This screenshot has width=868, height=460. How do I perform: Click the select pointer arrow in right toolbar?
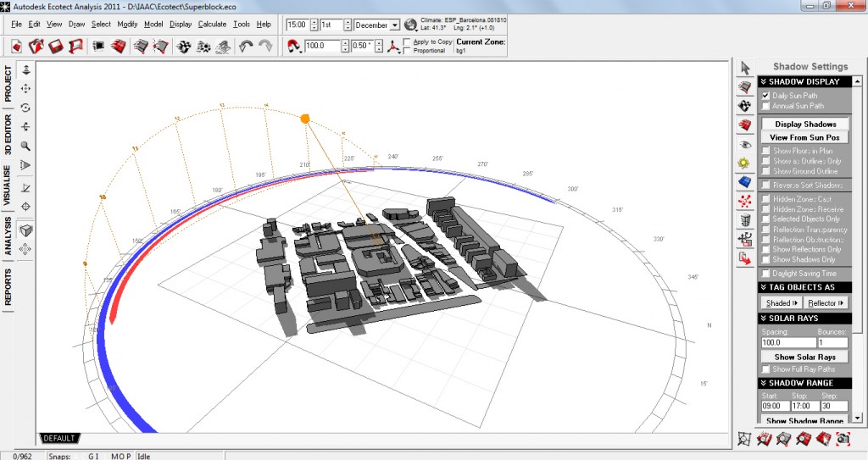point(745,68)
